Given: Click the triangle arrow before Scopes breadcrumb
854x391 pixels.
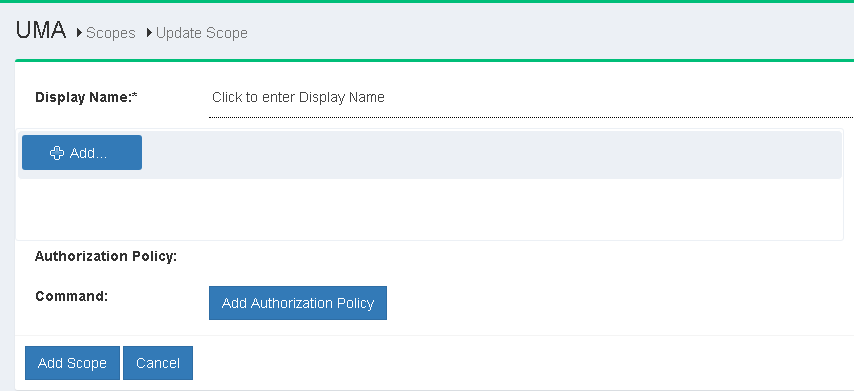Looking at the screenshot, I should coord(80,33).
